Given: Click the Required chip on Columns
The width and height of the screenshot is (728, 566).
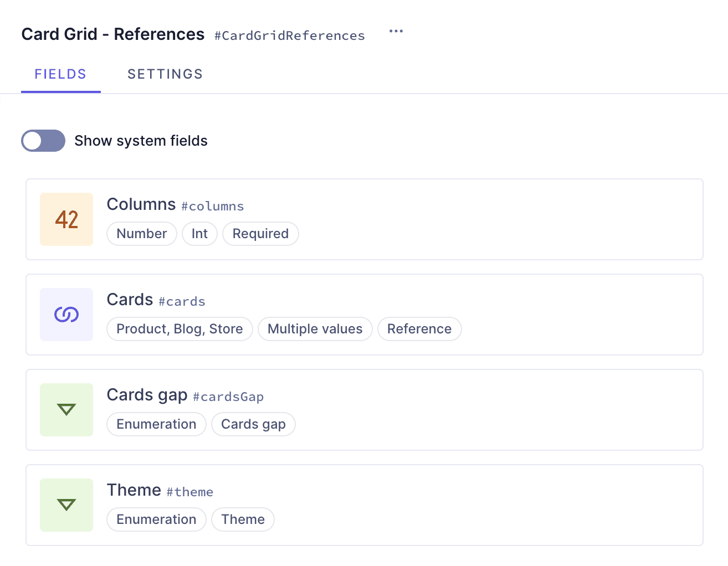Looking at the screenshot, I should (260, 234).
